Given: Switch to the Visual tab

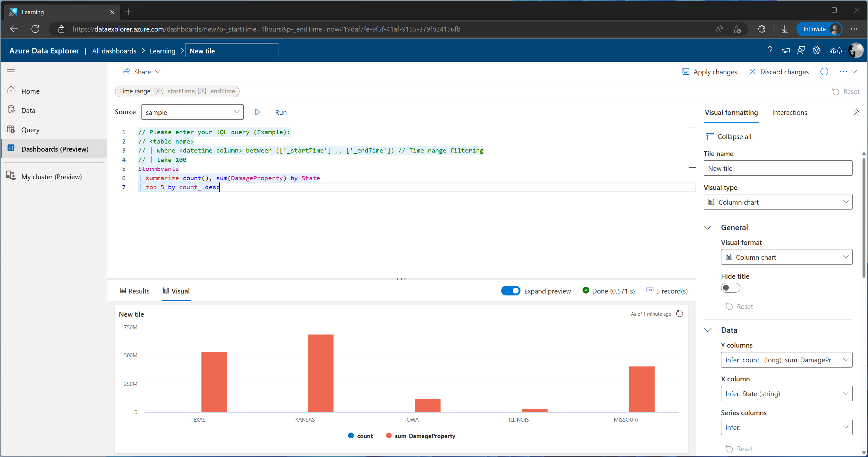Looking at the screenshot, I should click(176, 291).
